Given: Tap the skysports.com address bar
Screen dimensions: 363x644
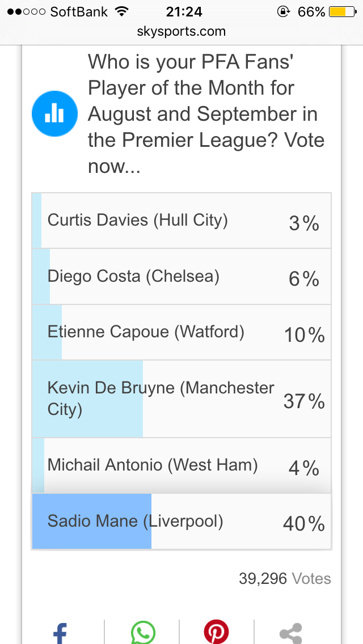Looking at the screenshot, I should point(181,32).
